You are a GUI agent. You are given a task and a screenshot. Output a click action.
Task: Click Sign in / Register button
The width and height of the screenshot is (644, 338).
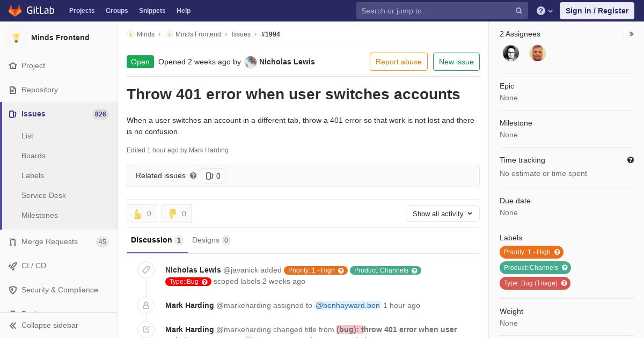(597, 11)
